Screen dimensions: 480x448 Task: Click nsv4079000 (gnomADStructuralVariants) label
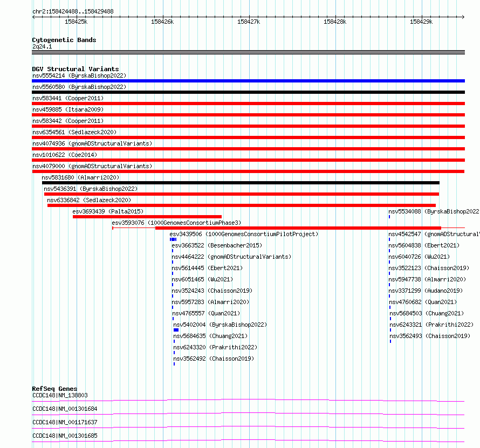point(92,166)
